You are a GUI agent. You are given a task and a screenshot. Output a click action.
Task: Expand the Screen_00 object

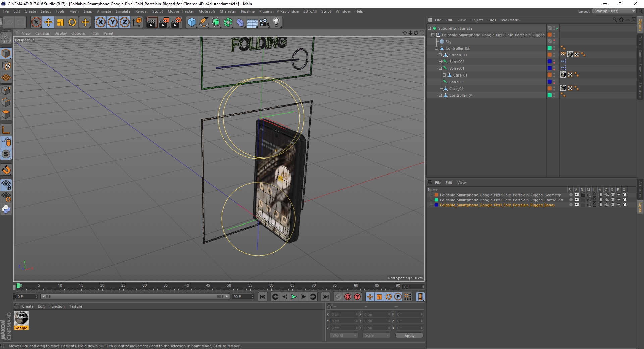tap(440, 55)
